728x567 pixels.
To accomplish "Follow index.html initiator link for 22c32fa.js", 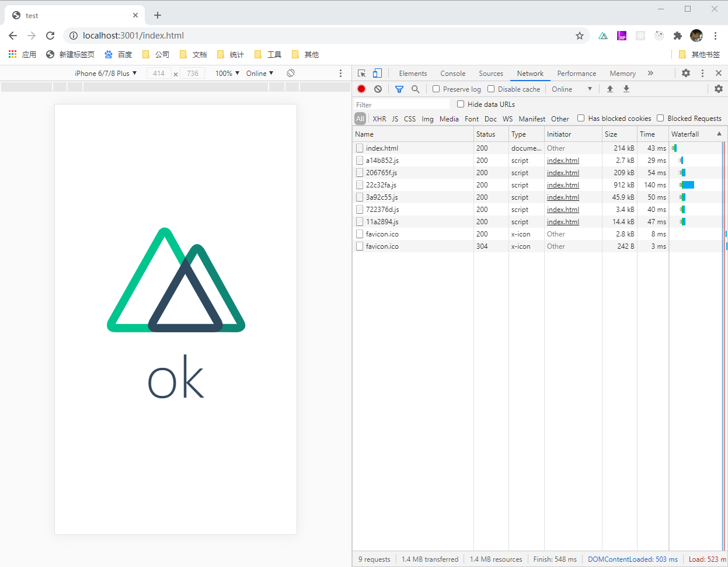I will [563, 185].
